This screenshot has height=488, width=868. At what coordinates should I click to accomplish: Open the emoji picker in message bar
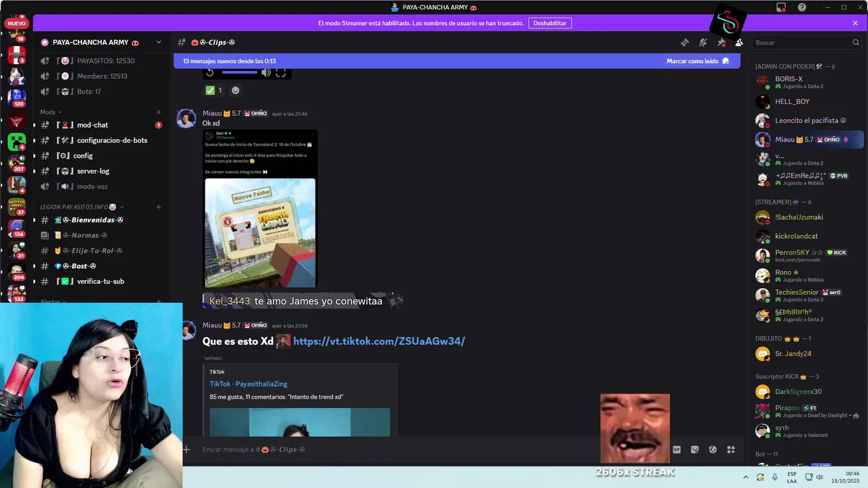713,449
